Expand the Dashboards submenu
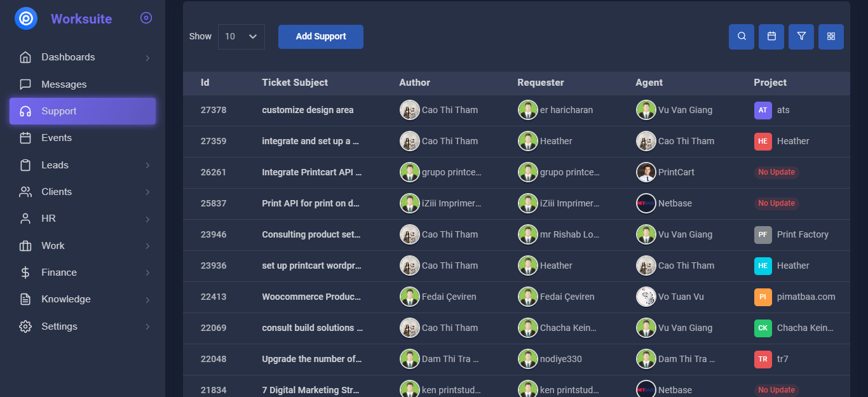The width and height of the screenshot is (868, 397). 147,58
